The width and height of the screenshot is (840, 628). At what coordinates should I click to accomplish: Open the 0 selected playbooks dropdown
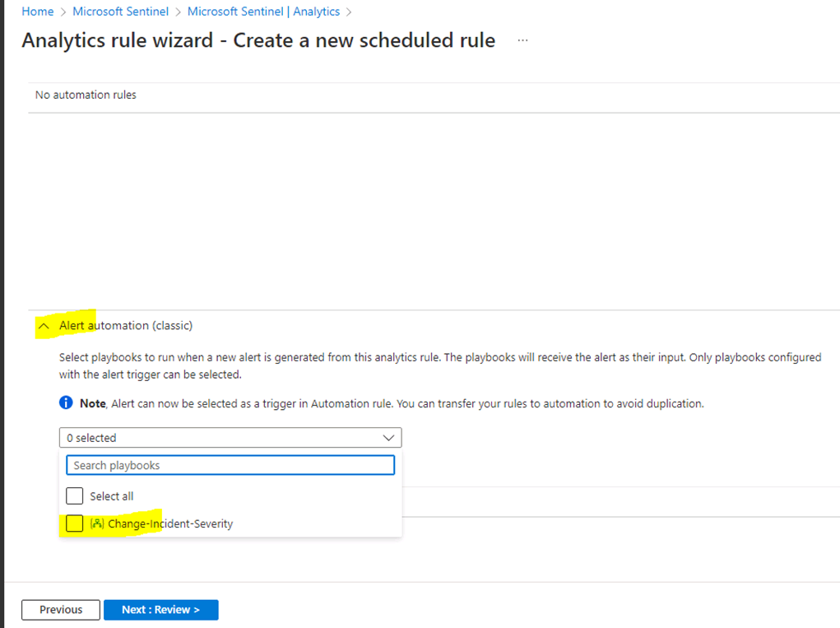click(x=230, y=437)
